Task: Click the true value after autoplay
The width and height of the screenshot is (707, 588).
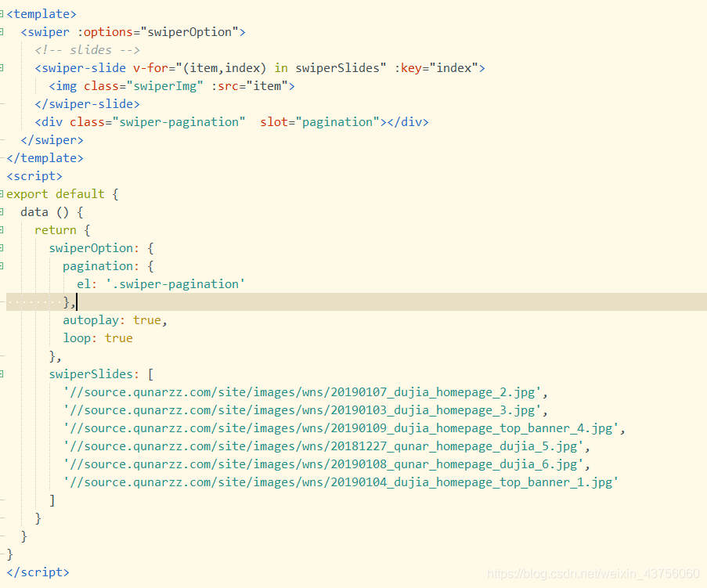Action: [x=147, y=320]
